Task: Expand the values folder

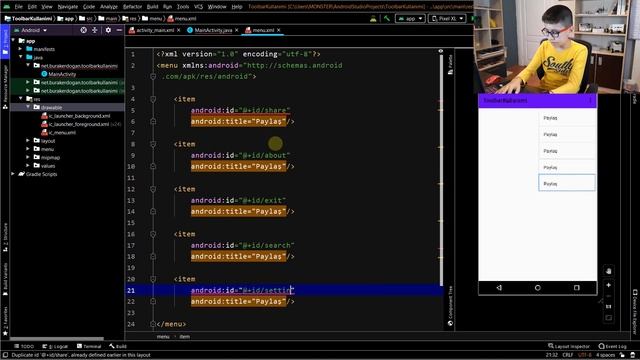Action: [x=28, y=165]
